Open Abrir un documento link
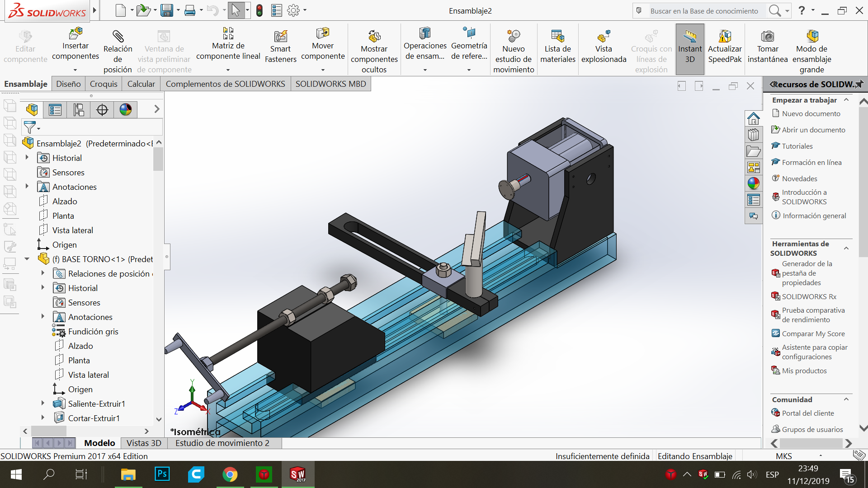868x488 pixels. 813,130
